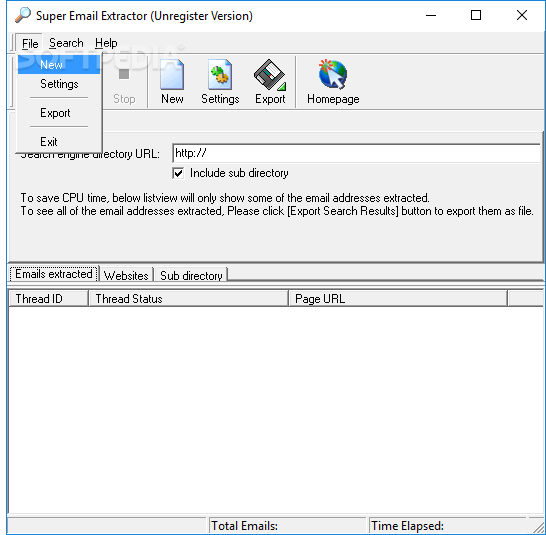Choose New from the File menu

[59, 64]
